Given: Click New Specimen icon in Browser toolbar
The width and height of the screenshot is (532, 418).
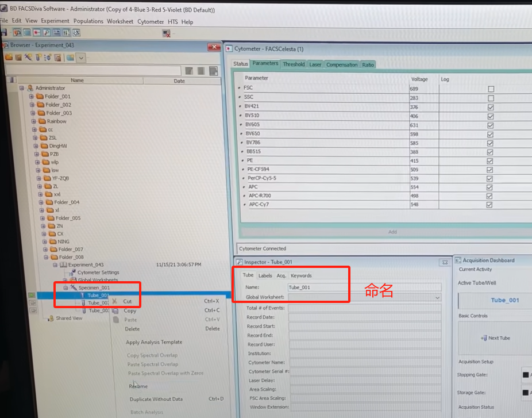Looking at the screenshot, I should tap(28, 57).
